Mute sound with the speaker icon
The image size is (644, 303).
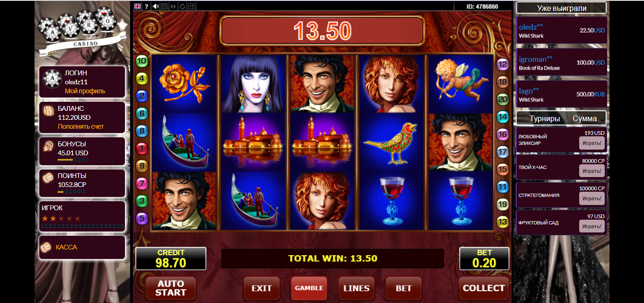click(156, 6)
